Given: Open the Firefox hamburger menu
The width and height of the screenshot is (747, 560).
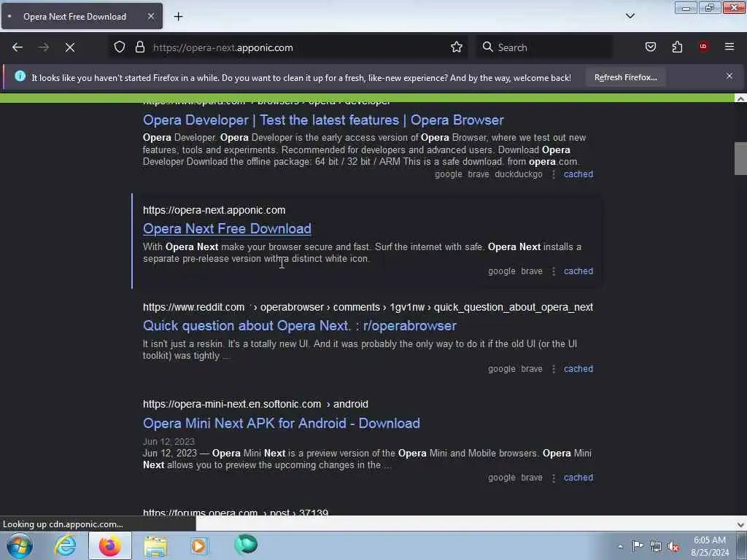Looking at the screenshot, I should [x=729, y=47].
